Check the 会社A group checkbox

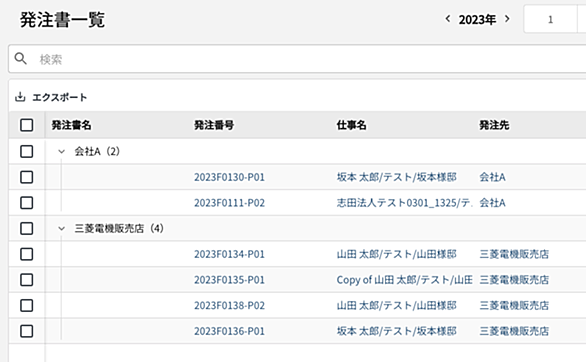[x=27, y=151]
